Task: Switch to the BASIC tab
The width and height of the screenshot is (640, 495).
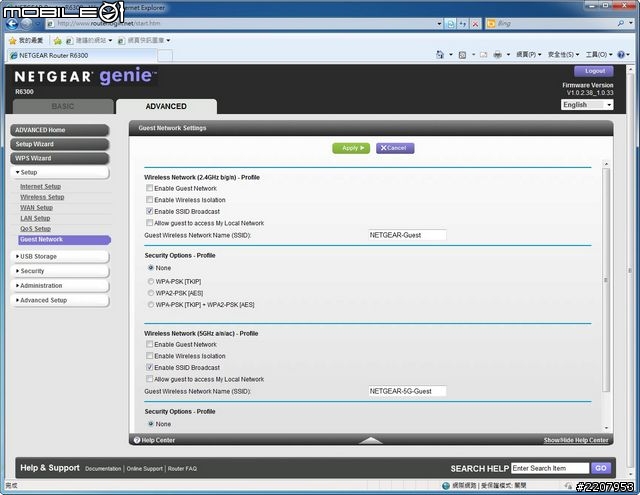Action: point(63,107)
